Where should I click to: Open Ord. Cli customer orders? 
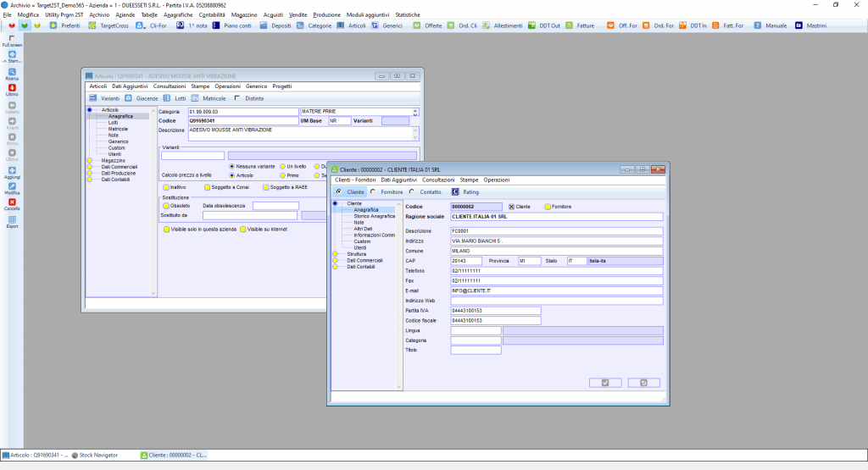coord(462,25)
